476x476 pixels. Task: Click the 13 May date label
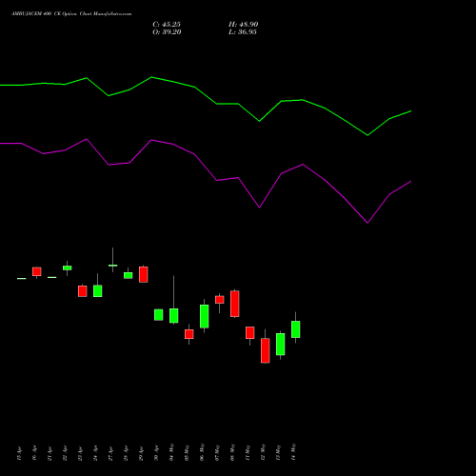point(278,452)
